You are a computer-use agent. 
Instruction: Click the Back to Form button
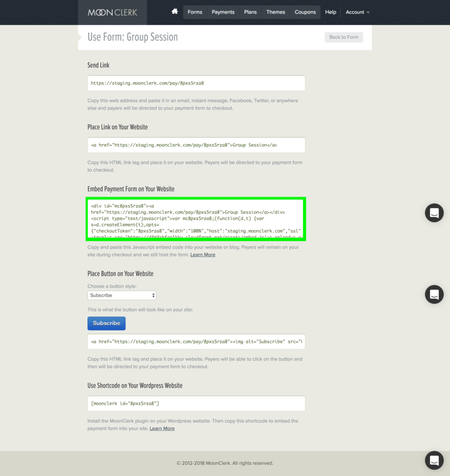click(344, 37)
